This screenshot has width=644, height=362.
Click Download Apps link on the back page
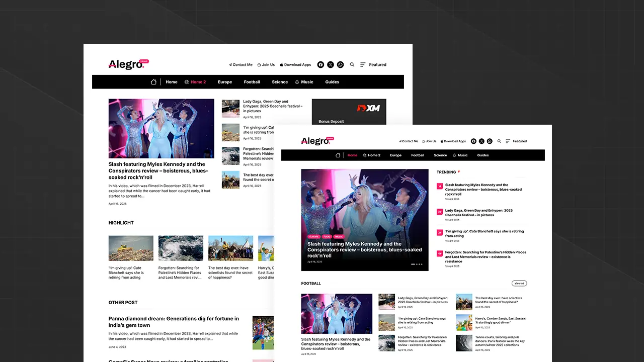[x=295, y=64]
